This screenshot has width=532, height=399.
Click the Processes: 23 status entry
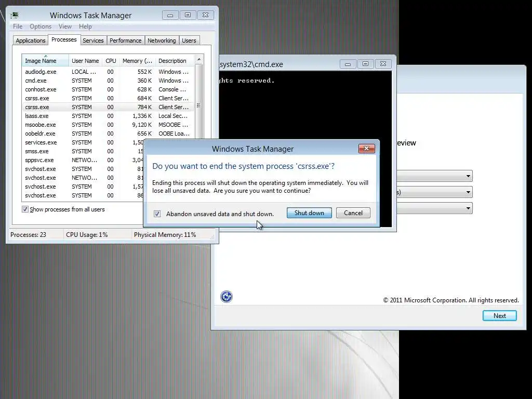click(x=28, y=234)
